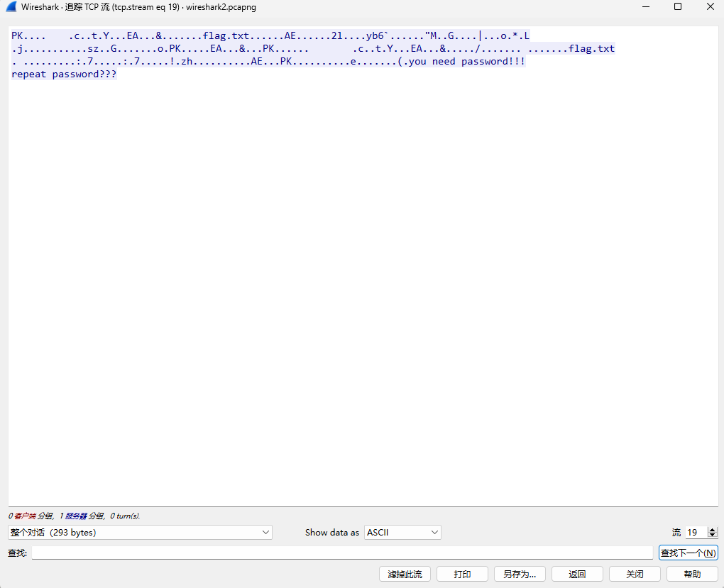This screenshot has height=588, width=724.
Task: Expand the Show data as ASCII dropdown
Action: coord(402,533)
